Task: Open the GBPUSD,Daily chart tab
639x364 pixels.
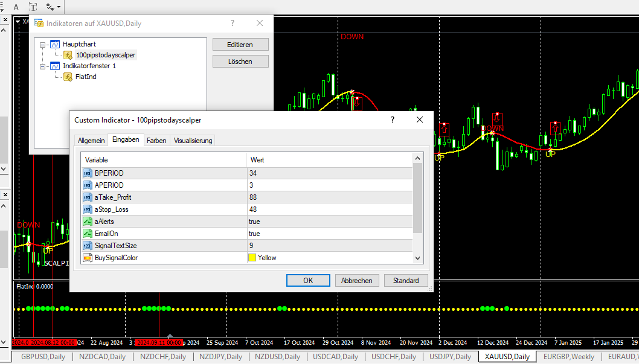Action: [43, 357]
